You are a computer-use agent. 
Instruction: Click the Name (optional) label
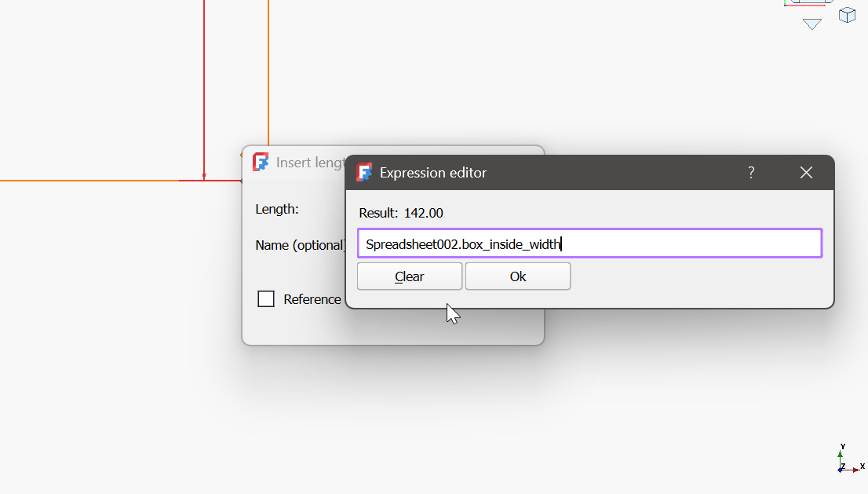(300, 245)
